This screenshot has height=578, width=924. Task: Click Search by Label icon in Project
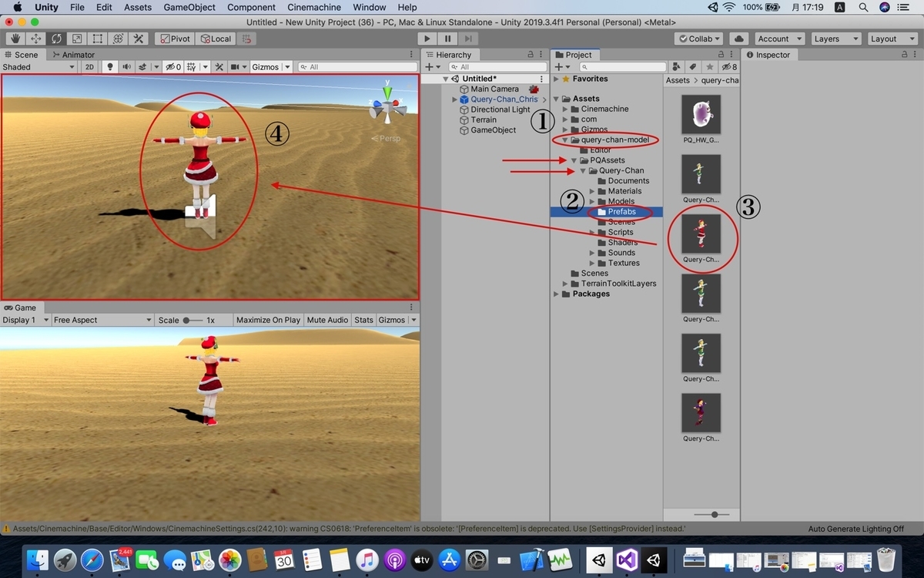pos(693,67)
